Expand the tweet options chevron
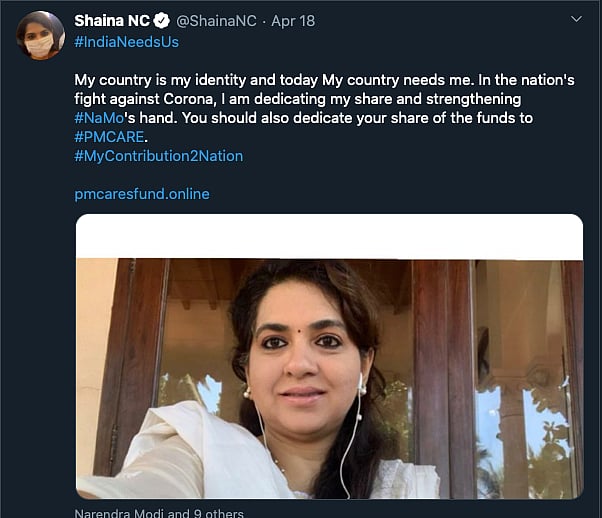Screen dimensions: 602x518 point(575,20)
